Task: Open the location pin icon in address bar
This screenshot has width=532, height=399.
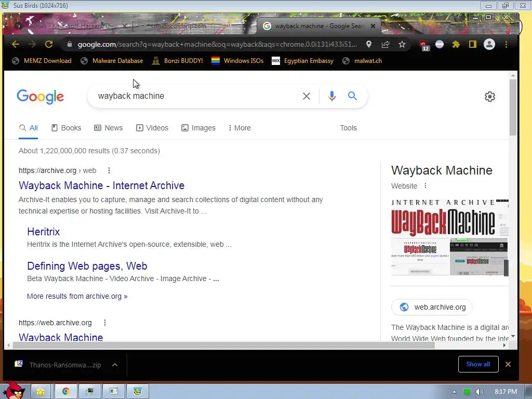Action: click(369, 45)
